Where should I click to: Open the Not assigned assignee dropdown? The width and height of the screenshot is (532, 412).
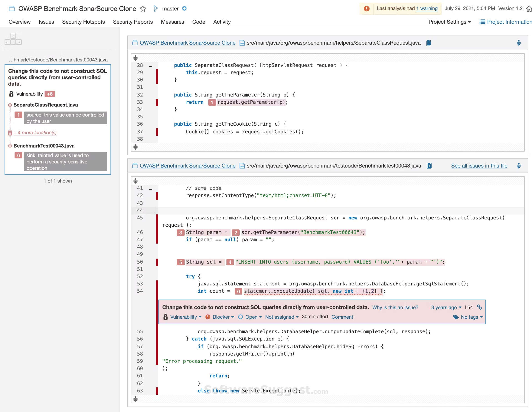click(282, 317)
